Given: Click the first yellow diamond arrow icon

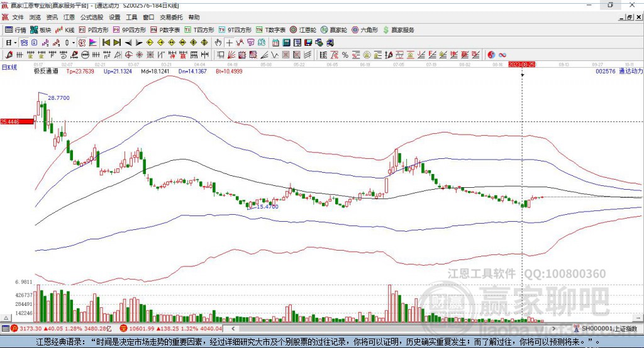Looking at the screenshot, I should pyautogui.click(x=150, y=43).
